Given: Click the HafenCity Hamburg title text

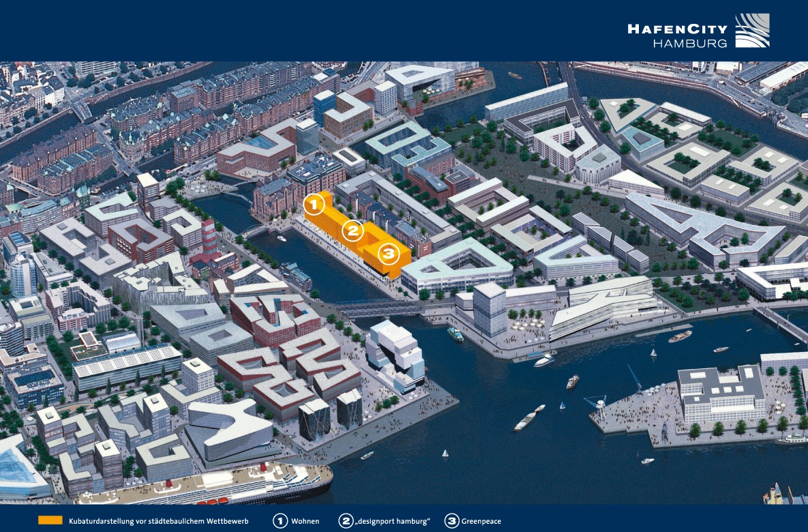Looking at the screenshot, I should (677, 35).
